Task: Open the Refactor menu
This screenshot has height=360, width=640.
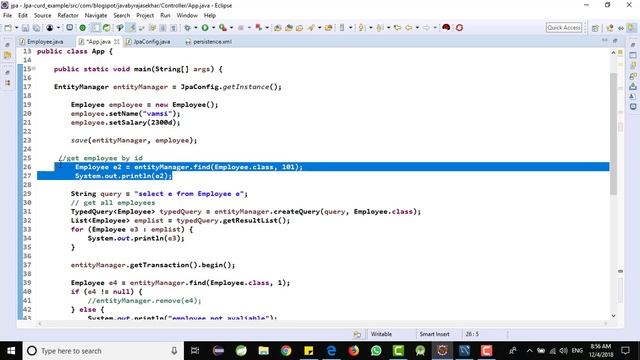Action: [x=68, y=15]
